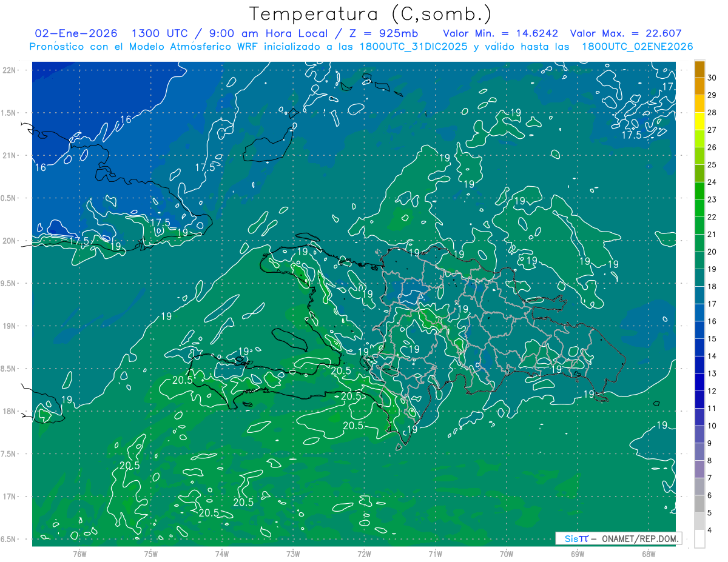Click the gray legend swatch between 5 and 6
Viewport: 728px width, 562px height.
(700, 504)
